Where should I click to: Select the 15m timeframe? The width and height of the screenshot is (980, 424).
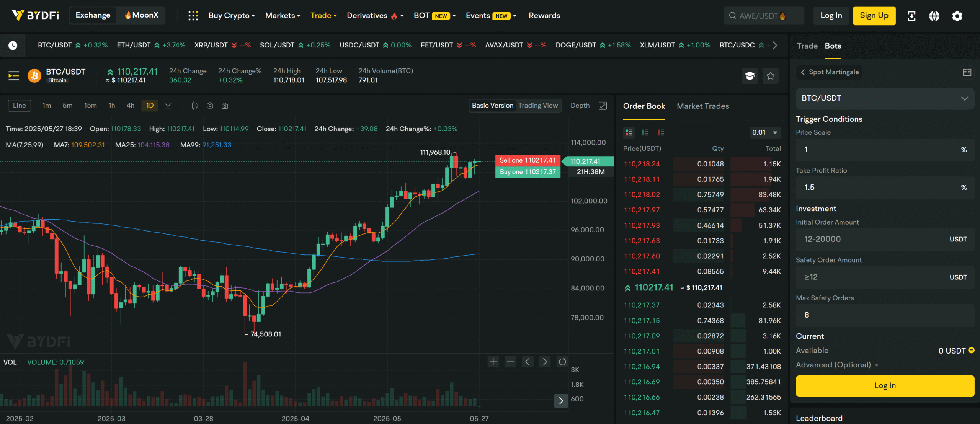coord(90,106)
